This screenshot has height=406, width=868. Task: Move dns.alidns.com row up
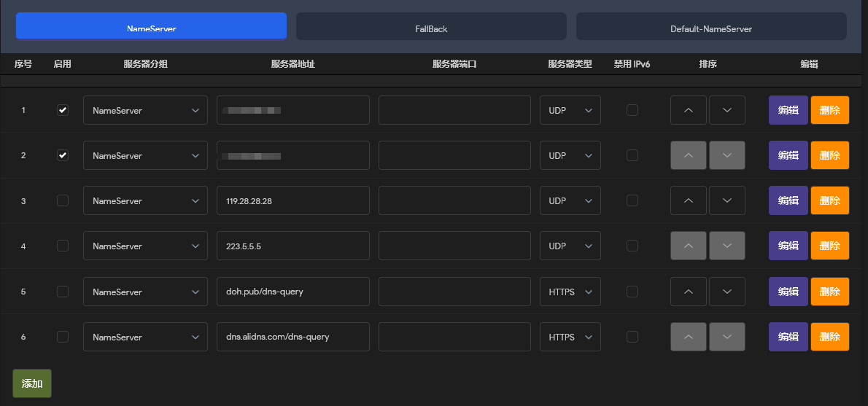point(688,337)
